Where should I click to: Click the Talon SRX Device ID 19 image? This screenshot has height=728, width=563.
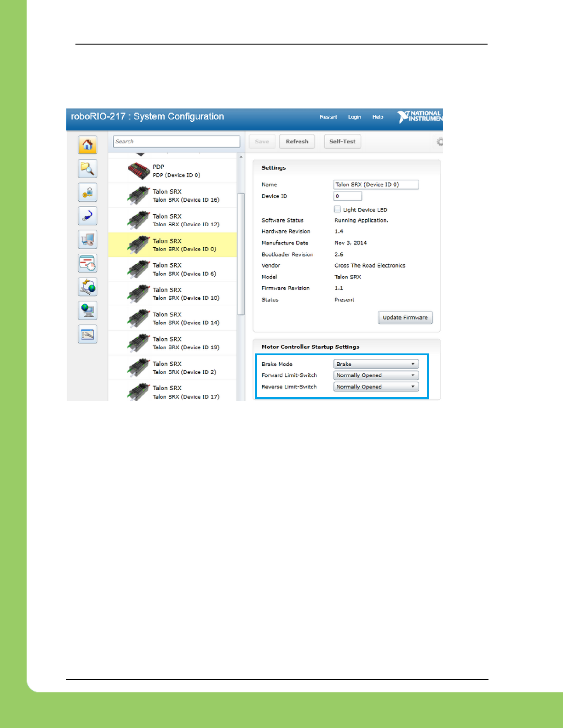coord(139,343)
